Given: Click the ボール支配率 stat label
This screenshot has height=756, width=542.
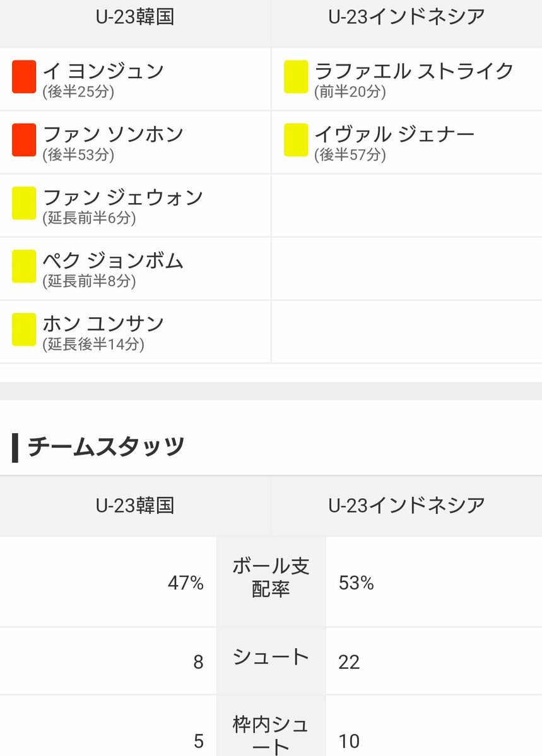Looking at the screenshot, I should tap(271, 577).
